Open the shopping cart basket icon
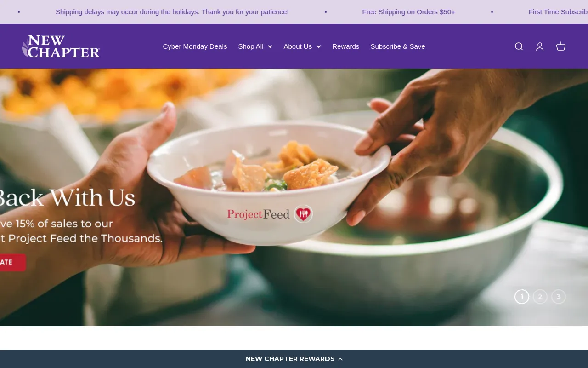Image resolution: width=588 pixels, height=368 pixels. [561, 46]
